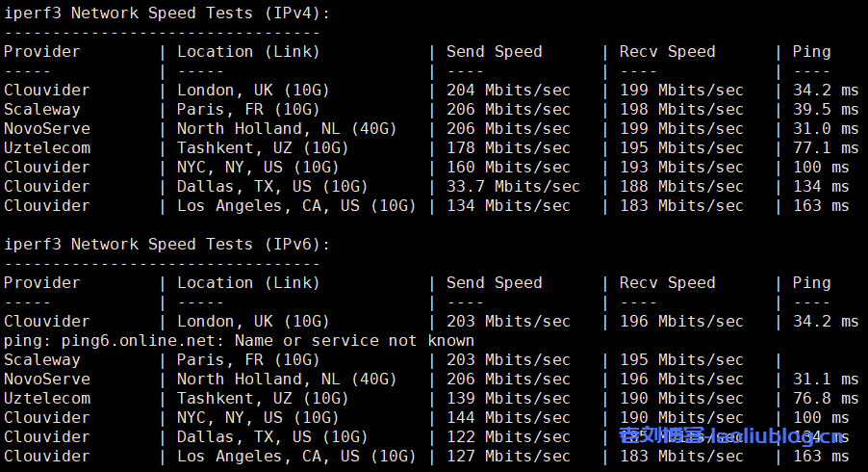Select the Provider header in IPv4 table
868x472 pixels.
[41, 51]
